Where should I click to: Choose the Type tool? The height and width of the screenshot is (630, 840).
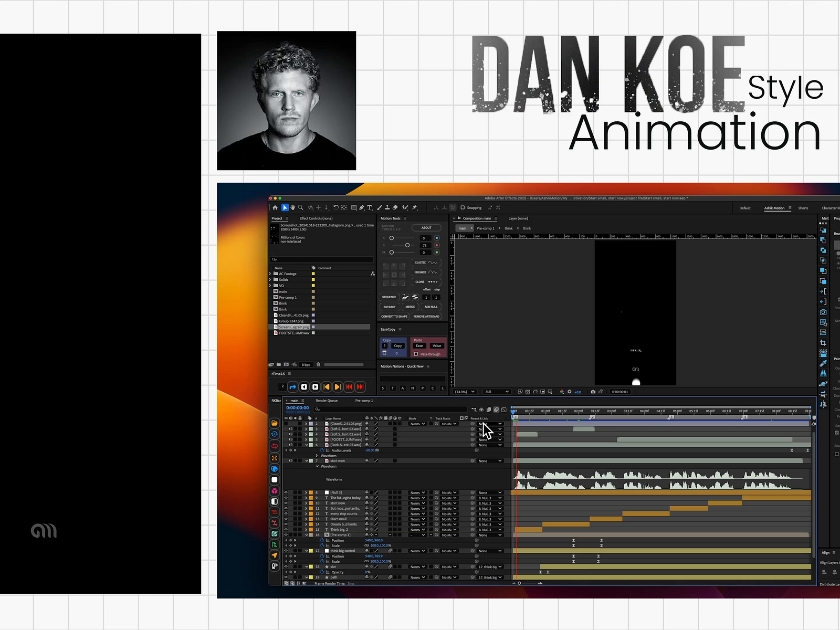[x=370, y=208]
